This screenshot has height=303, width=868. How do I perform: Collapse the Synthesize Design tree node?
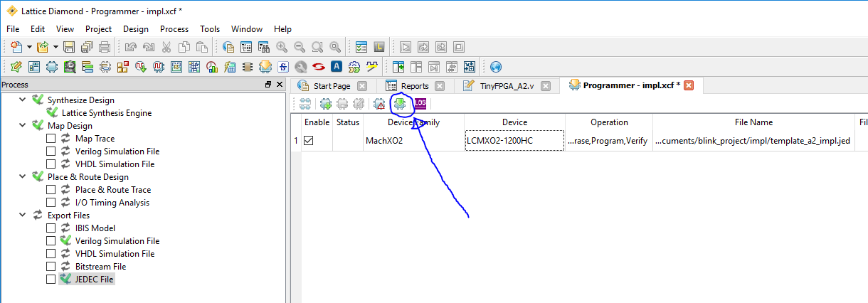pos(23,100)
